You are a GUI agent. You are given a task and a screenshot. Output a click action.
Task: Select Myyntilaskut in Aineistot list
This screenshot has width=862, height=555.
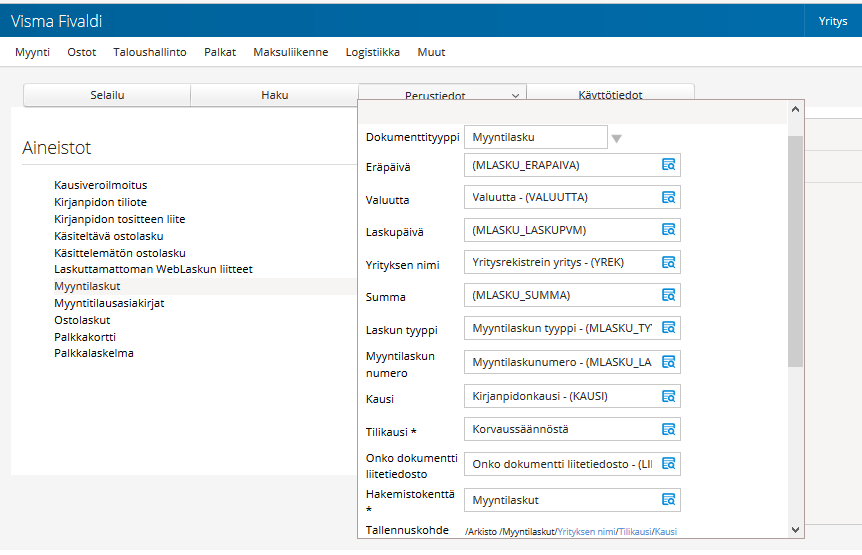(x=87, y=286)
